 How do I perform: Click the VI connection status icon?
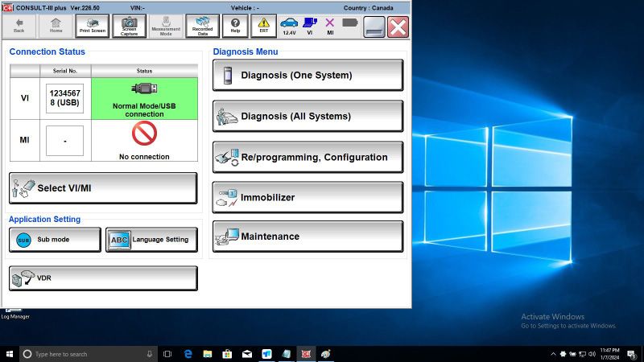(x=310, y=27)
